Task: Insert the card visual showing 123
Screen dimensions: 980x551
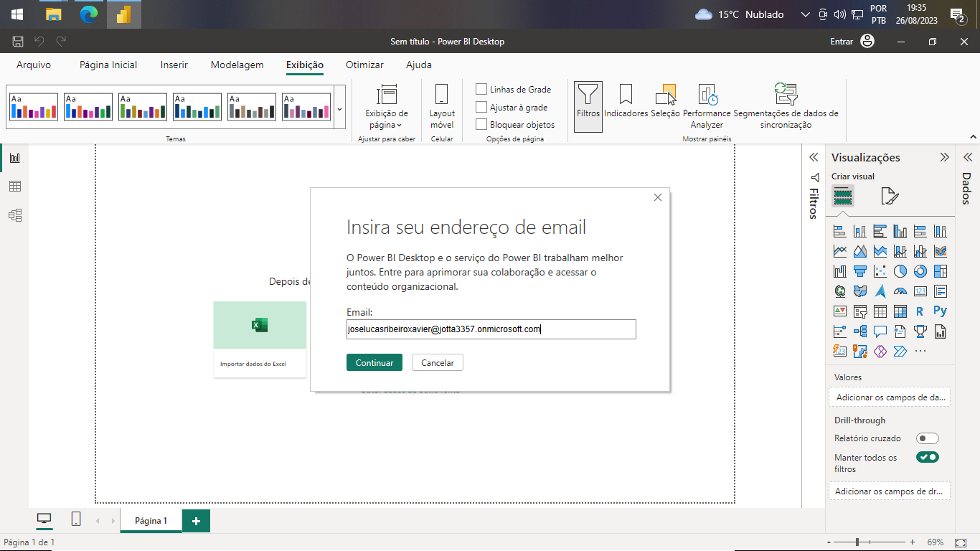Action: 920,291
